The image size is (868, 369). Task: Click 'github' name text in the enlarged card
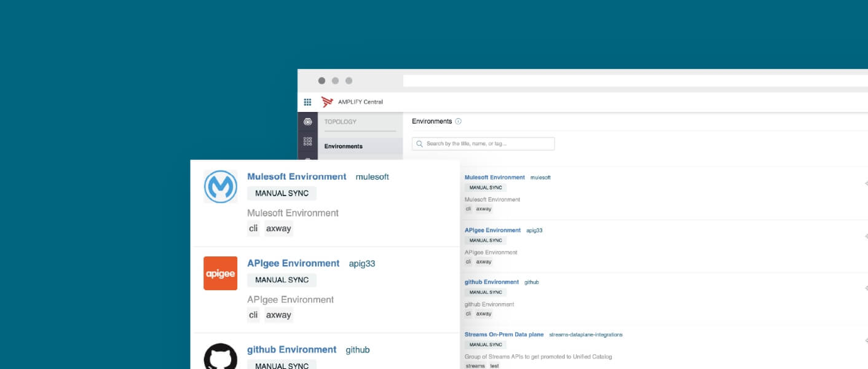(x=358, y=349)
